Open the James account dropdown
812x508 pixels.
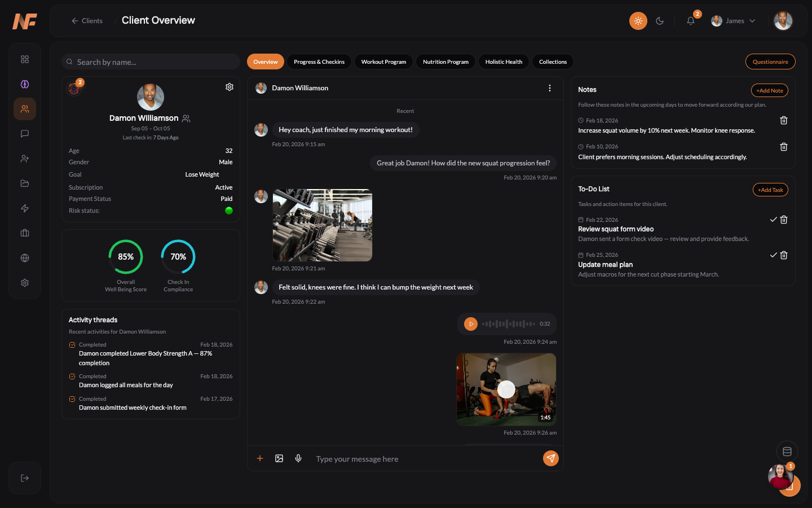pos(733,20)
